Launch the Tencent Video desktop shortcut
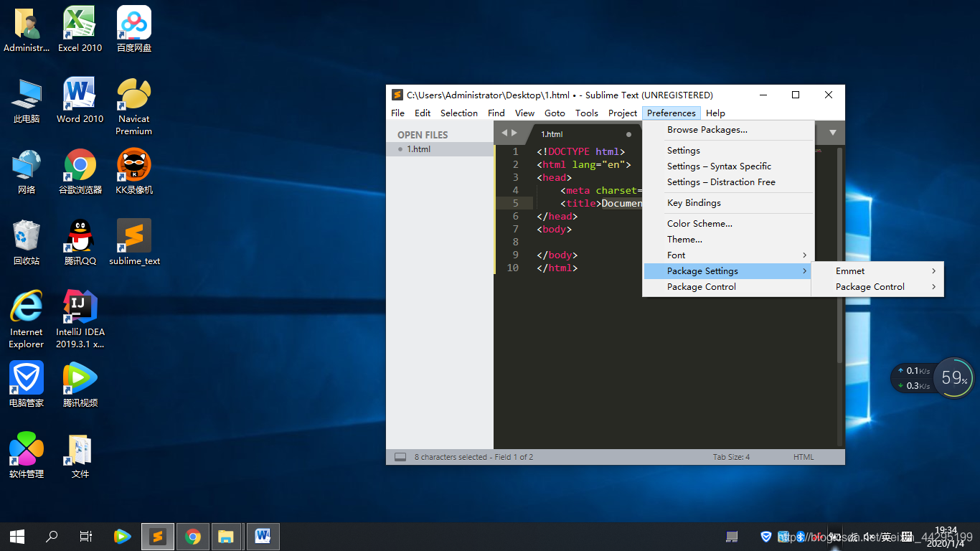The width and height of the screenshot is (980, 551). pyautogui.click(x=80, y=385)
